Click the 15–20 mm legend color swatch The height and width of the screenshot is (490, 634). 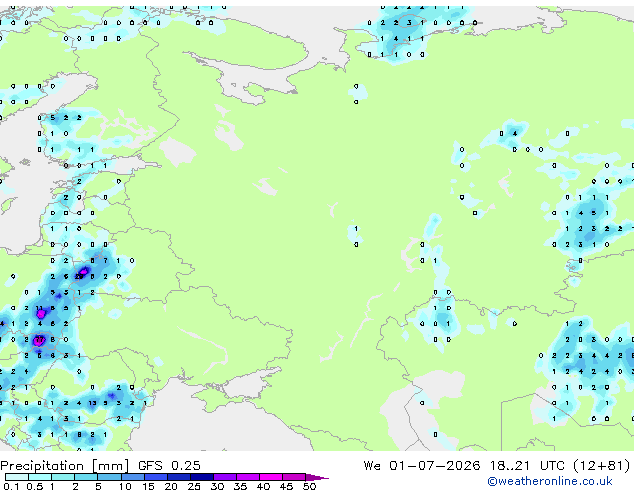(x=156, y=477)
